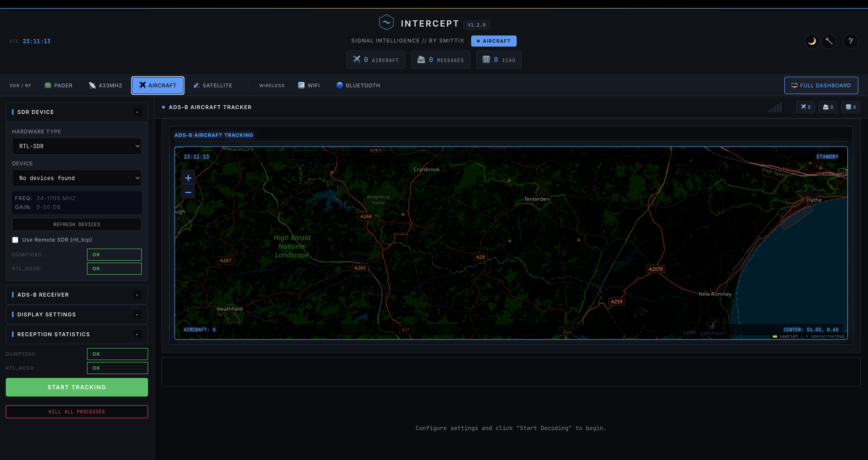The image size is (868, 460).
Task: Zoom out on the map
Action: (188, 192)
